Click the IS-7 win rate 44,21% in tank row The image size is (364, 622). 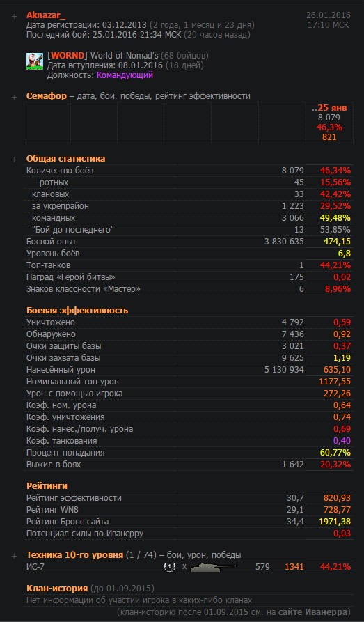point(336,567)
